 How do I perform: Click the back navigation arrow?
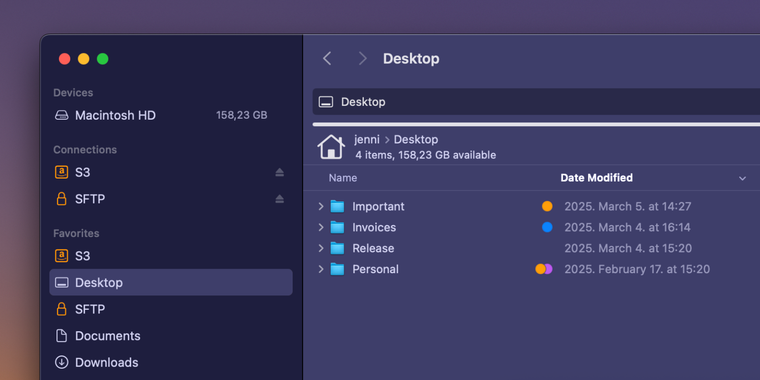coord(327,59)
